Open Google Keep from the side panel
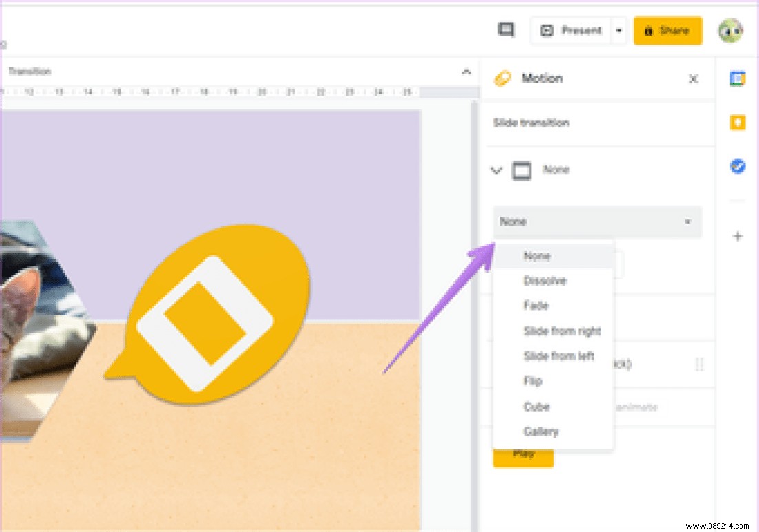The width and height of the screenshot is (759, 532). (x=737, y=123)
